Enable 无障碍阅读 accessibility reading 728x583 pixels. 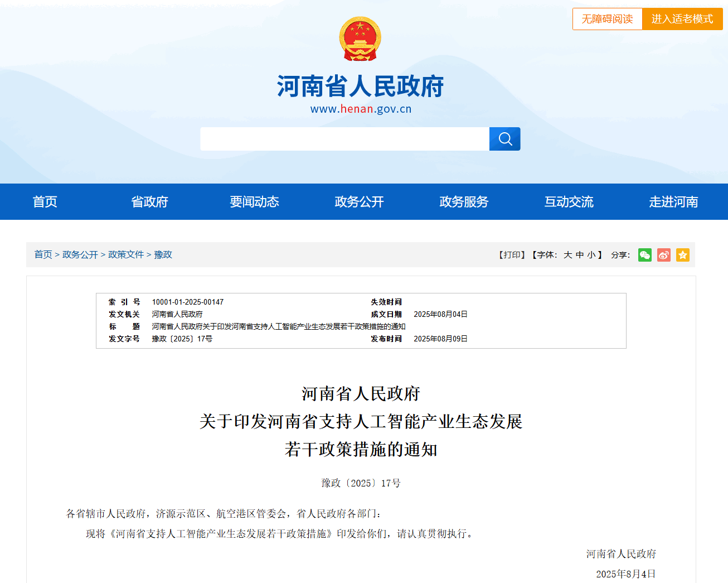pos(607,19)
